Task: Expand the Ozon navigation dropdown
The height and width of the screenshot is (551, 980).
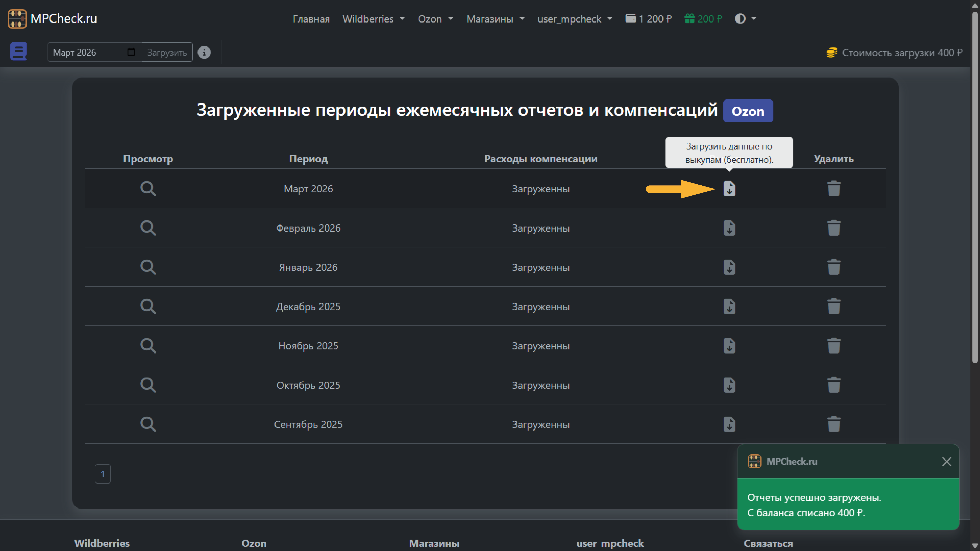Action: pos(435,19)
